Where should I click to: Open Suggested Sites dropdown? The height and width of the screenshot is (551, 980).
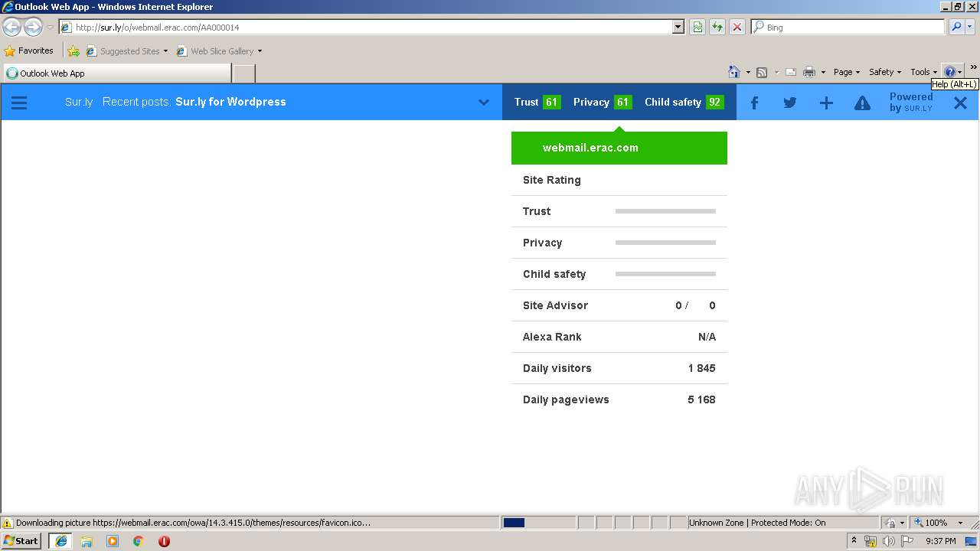(127, 51)
